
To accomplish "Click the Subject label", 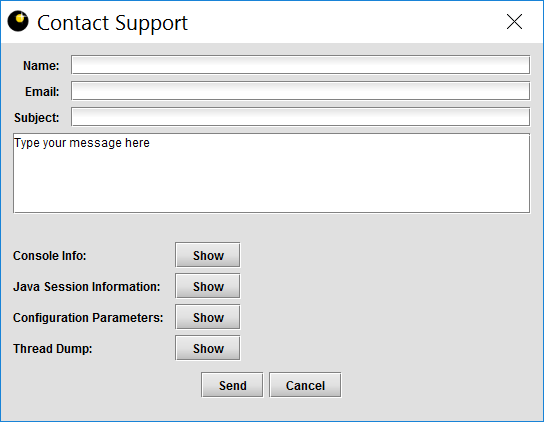I will pos(37,118).
